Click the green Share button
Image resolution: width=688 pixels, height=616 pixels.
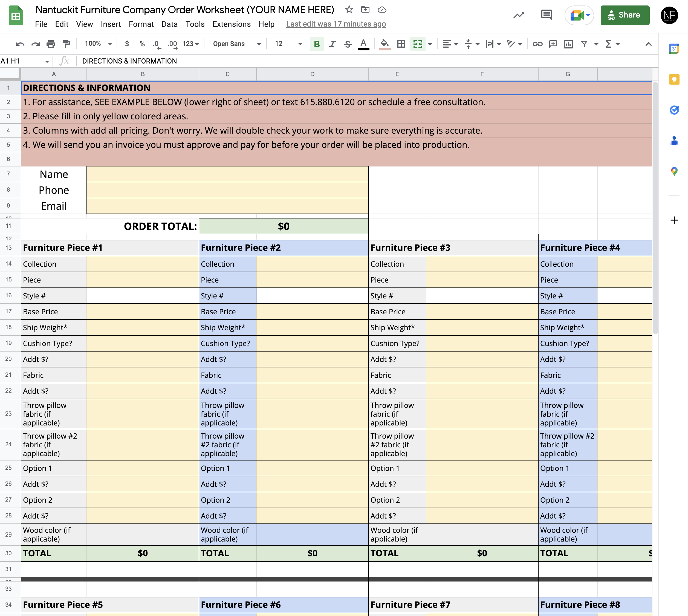(625, 15)
